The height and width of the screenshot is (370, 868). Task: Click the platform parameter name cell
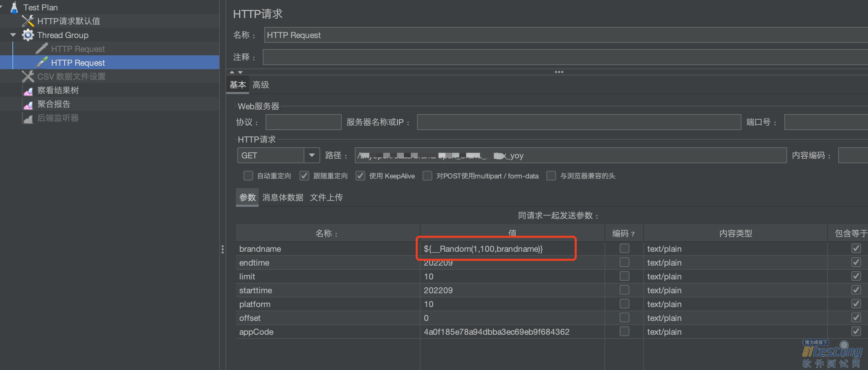(x=328, y=304)
